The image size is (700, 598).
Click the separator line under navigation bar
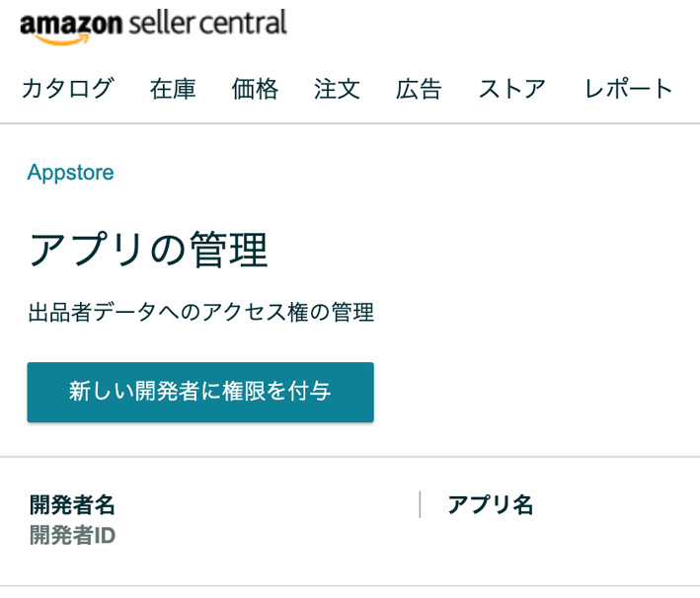[x=350, y=123]
